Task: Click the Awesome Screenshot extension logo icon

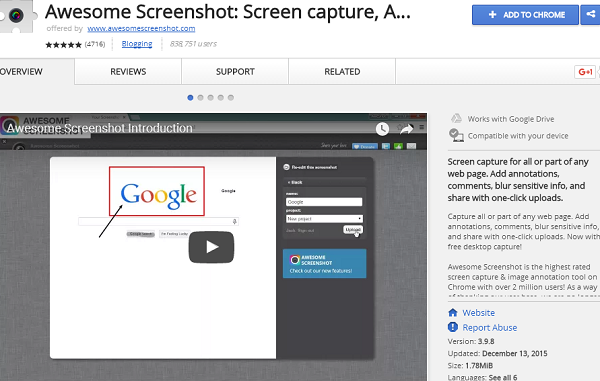Action: (x=16, y=16)
